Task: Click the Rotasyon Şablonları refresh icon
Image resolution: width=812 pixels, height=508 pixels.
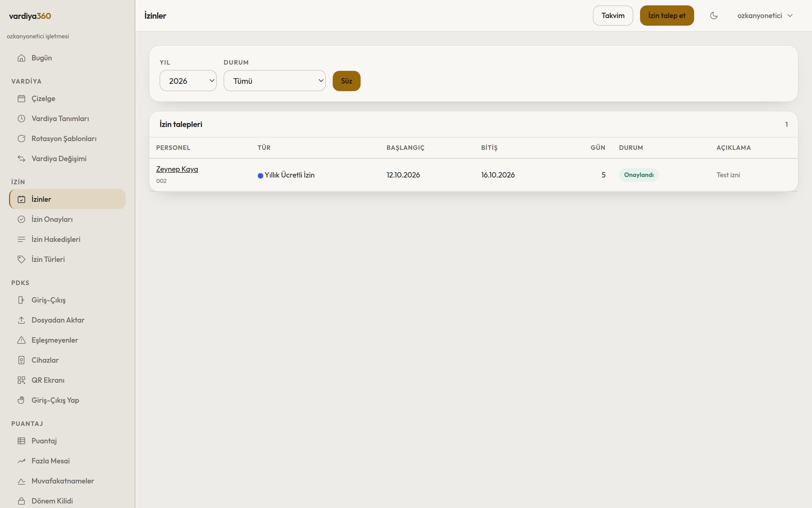Action: [x=21, y=138]
